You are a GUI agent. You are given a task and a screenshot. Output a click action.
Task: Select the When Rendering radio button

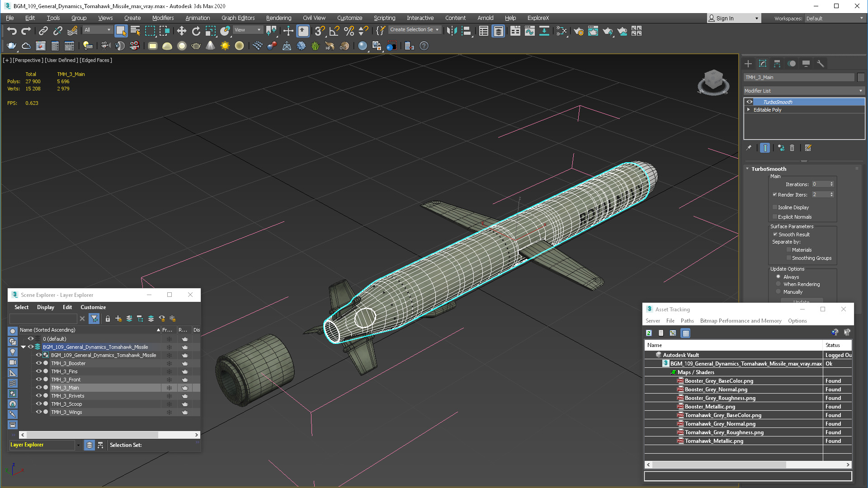click(x=778, y=284)
